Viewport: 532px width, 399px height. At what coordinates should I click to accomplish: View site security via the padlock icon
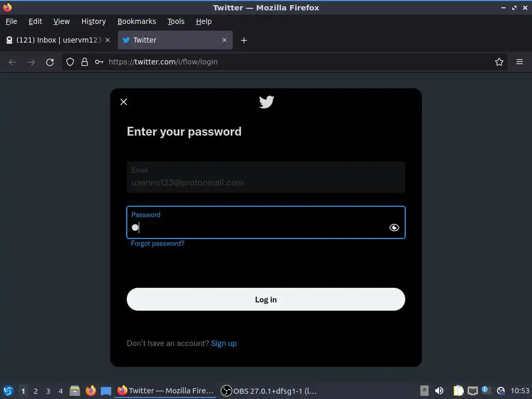(x=85, y=62)
